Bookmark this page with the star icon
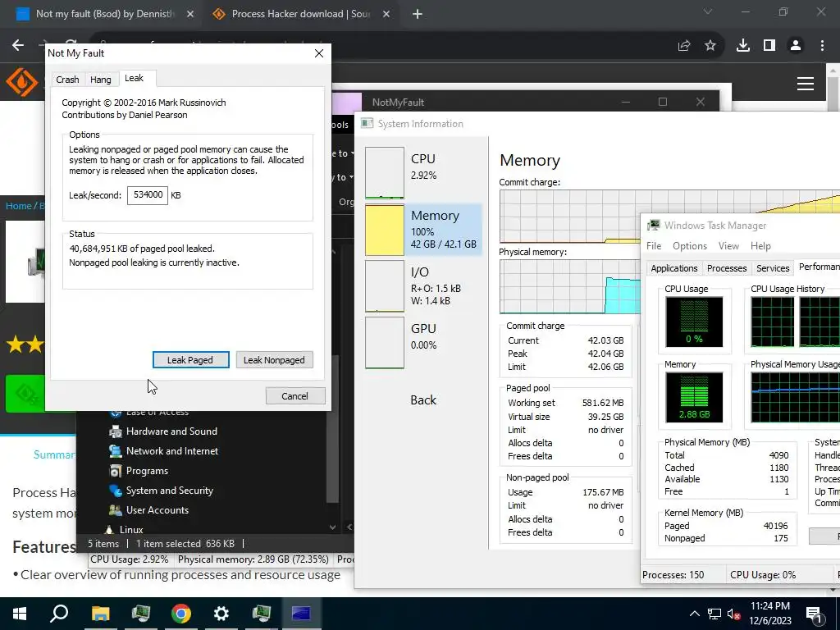The height and width of the screenshot is (630, 840). pyautogui.click(x=710, y=46)
